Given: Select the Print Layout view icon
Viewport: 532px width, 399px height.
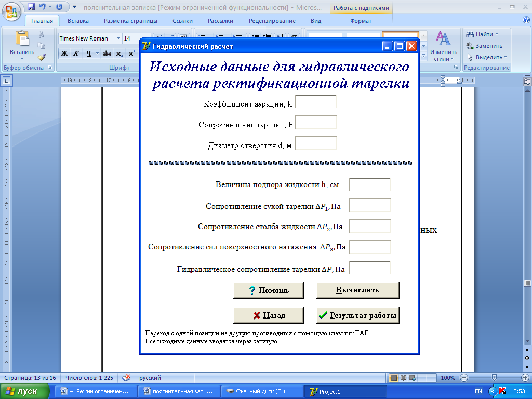Looking at the screenshot, I should pyautogui.click(x=394, y=378).
